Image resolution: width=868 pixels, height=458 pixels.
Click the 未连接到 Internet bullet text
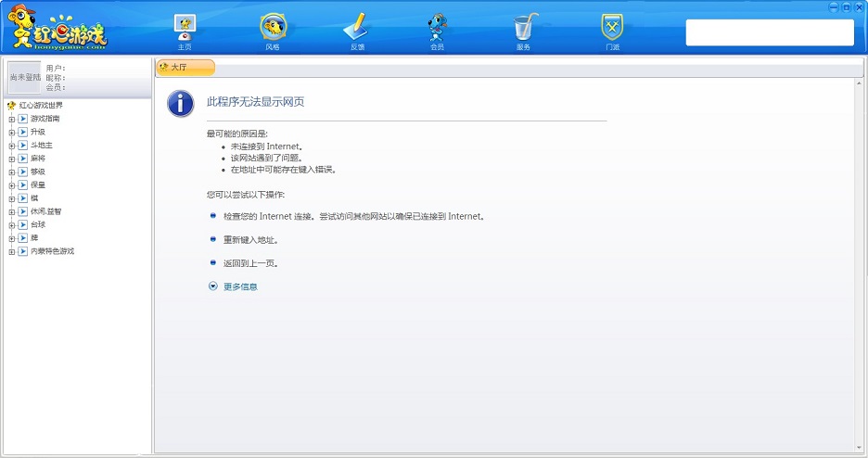[x=267, y=146]
